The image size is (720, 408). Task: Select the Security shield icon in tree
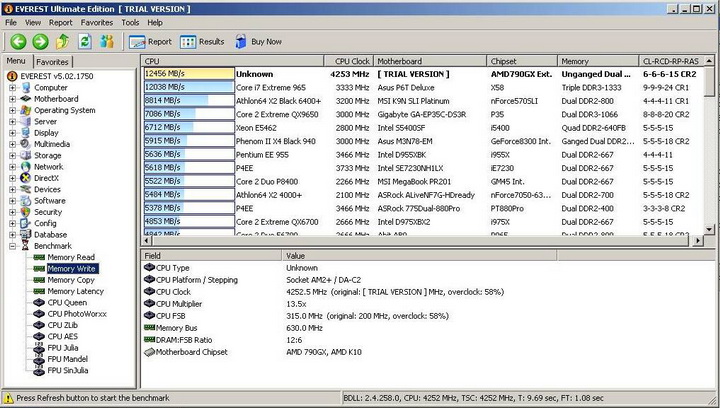26,212
